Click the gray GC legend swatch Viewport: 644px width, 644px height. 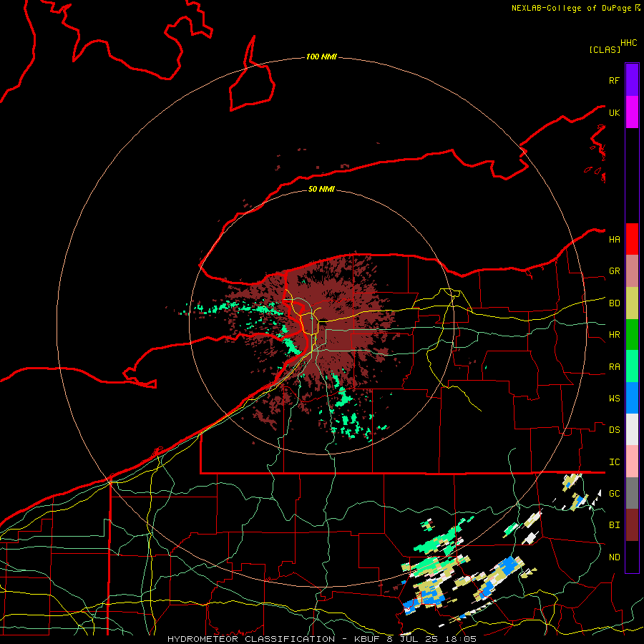632,493
